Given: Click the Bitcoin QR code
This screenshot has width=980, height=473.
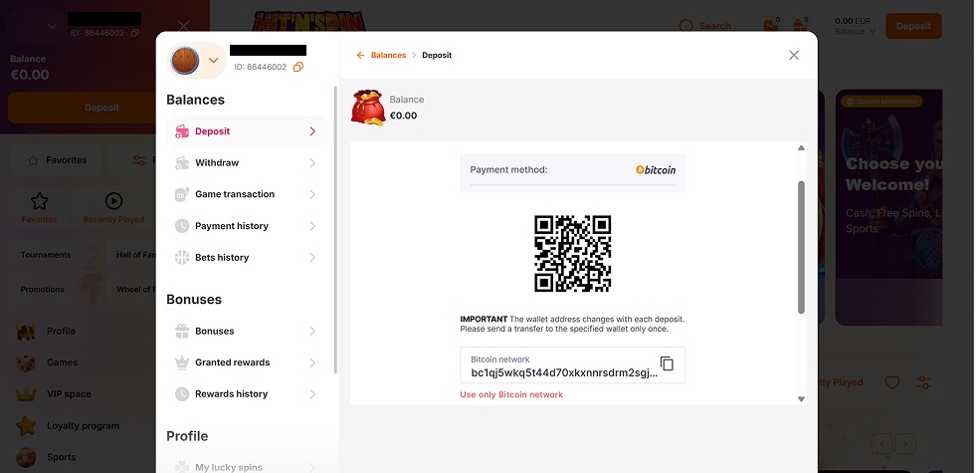Looking at the screenshot, I should click(x=572, y=253).
